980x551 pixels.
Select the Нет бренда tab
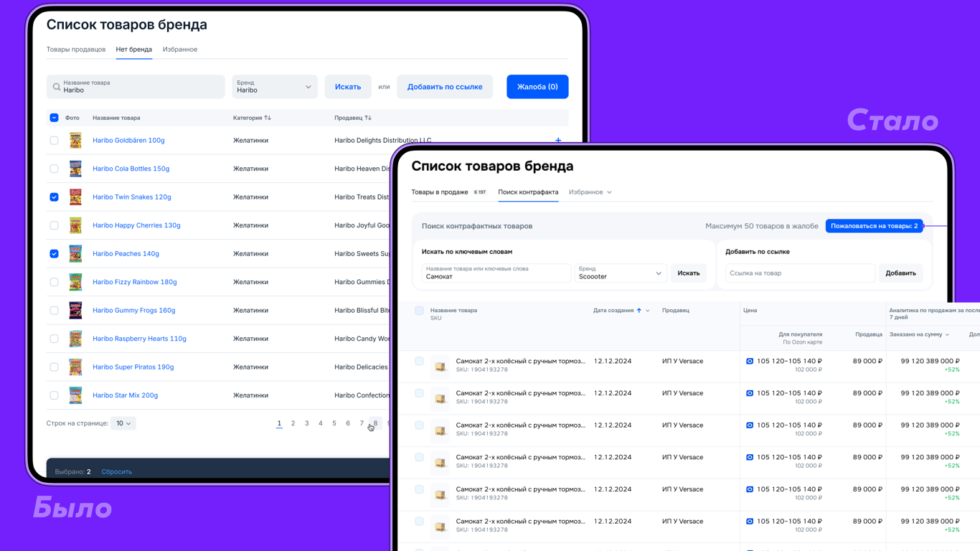click(x=134, y=50)
